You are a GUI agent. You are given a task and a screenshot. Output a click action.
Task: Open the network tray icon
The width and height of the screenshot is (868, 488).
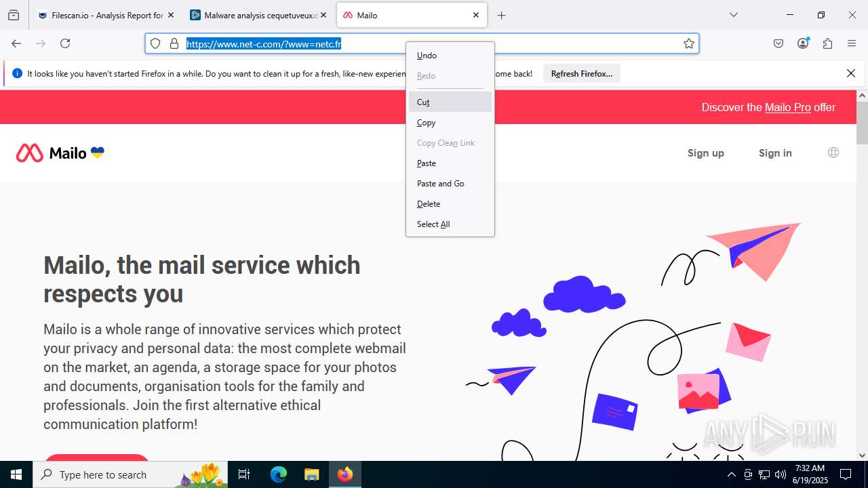764,474
